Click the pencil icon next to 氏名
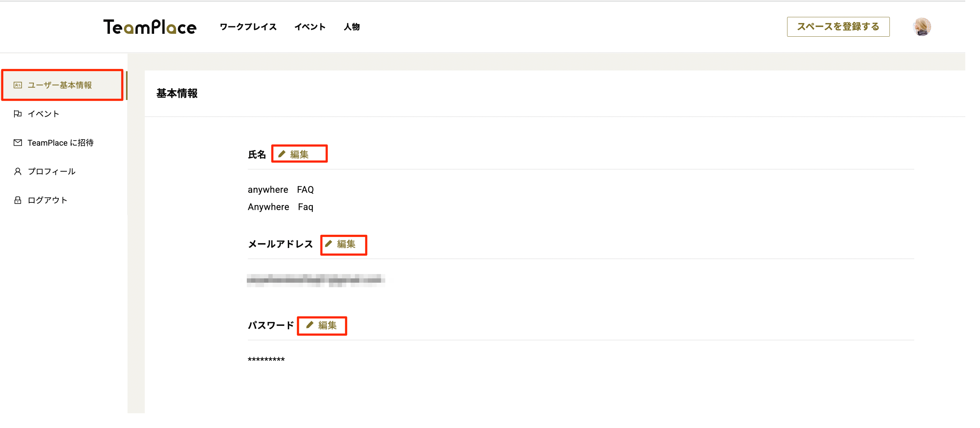Screen dimensions: 980x428 click(x=282, y=154)
